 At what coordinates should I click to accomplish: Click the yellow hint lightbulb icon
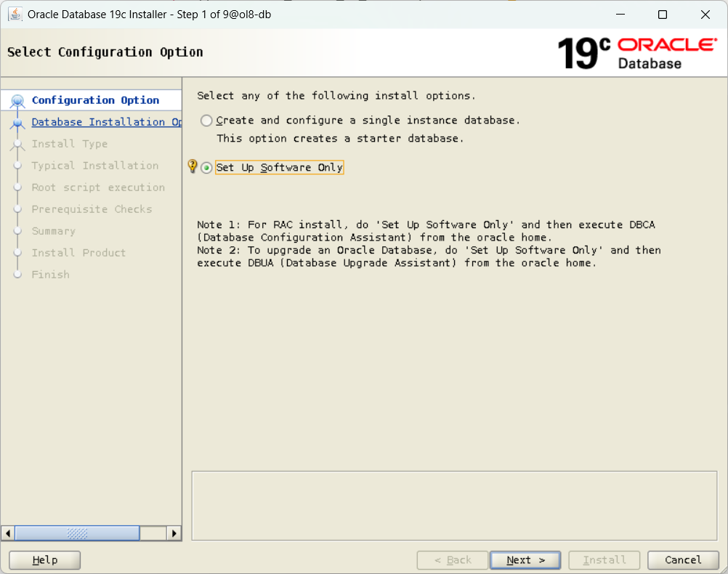click(x=193, y=166)
